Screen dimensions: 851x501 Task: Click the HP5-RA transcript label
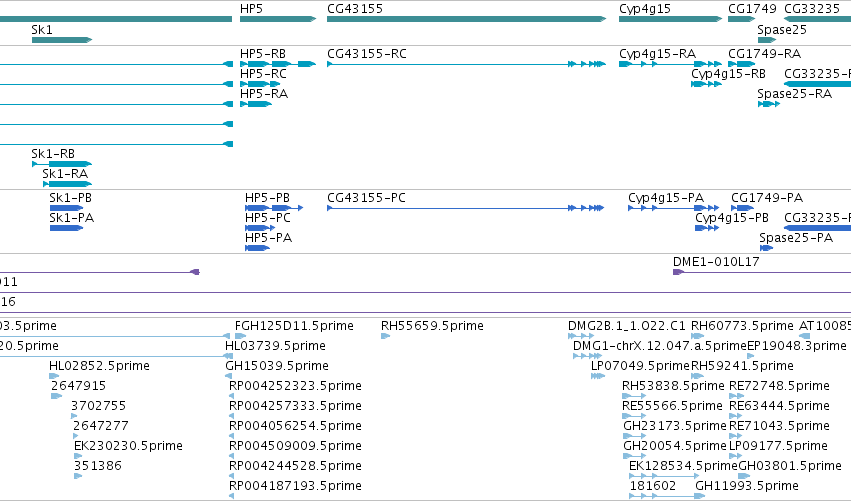pyautogui.click(x=264, y=94)
